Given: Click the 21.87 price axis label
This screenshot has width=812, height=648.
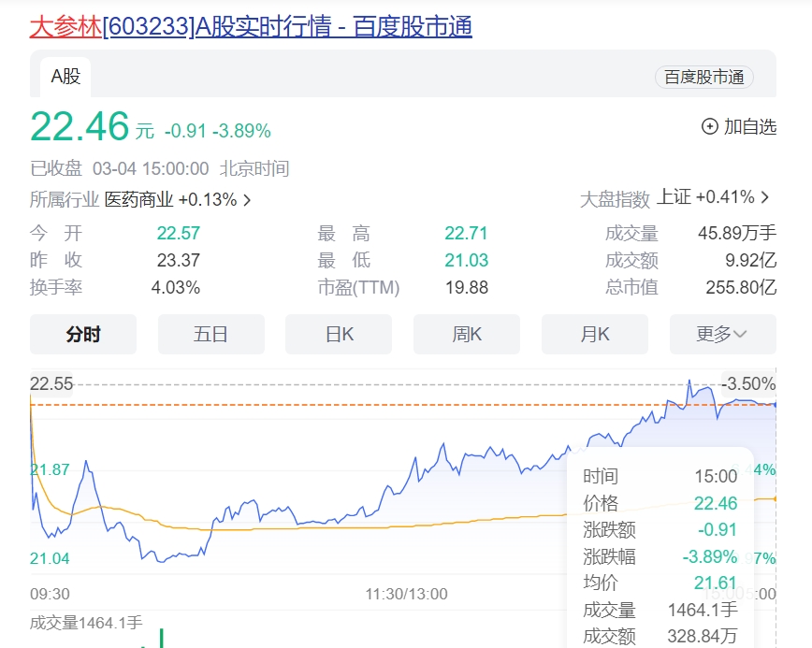Looking at the screenshot, I should [x=50, y=470].
